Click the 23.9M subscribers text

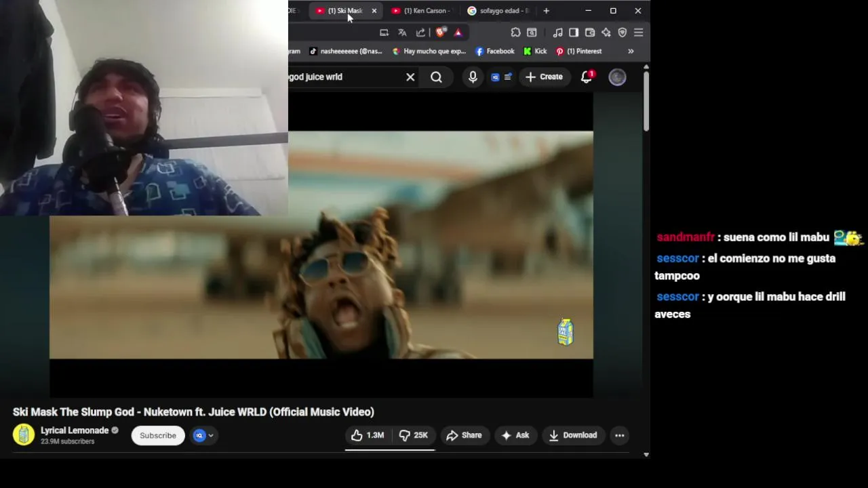click(67, 441)
